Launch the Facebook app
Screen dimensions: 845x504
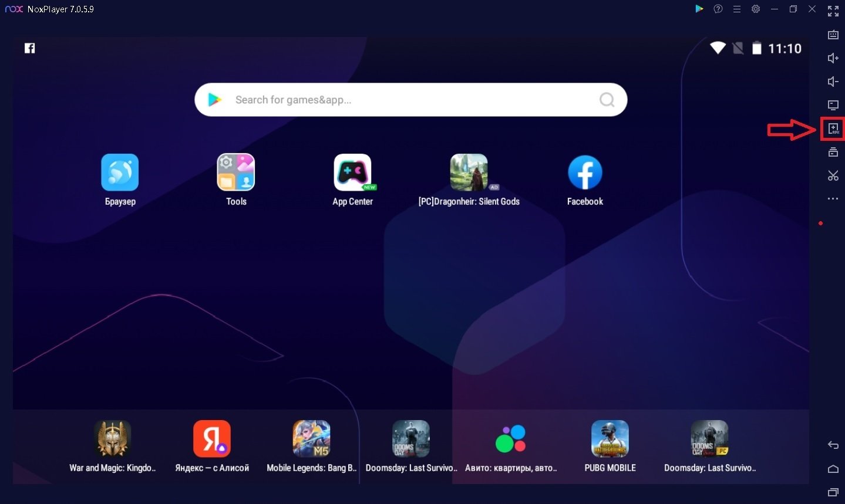tap(585, 173)
